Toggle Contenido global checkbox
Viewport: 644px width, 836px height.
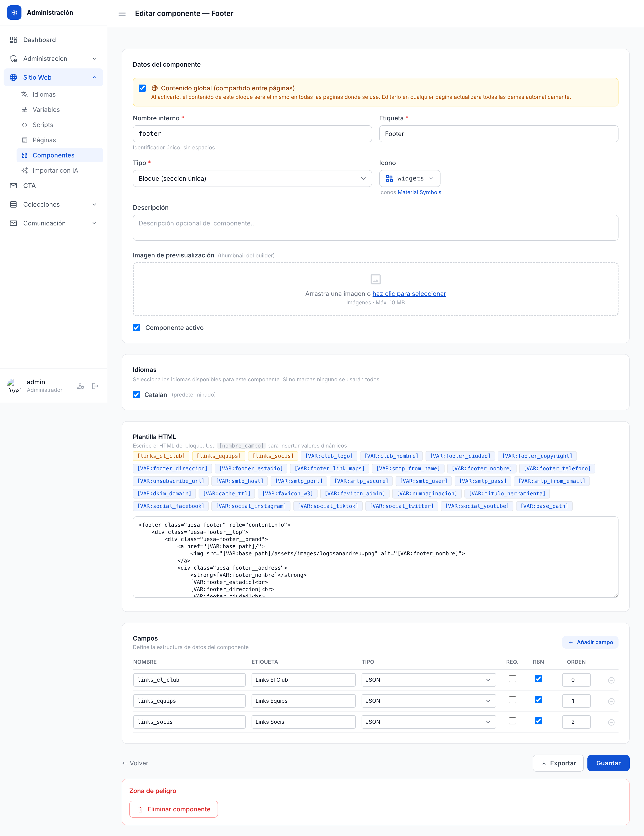point(142,88)
